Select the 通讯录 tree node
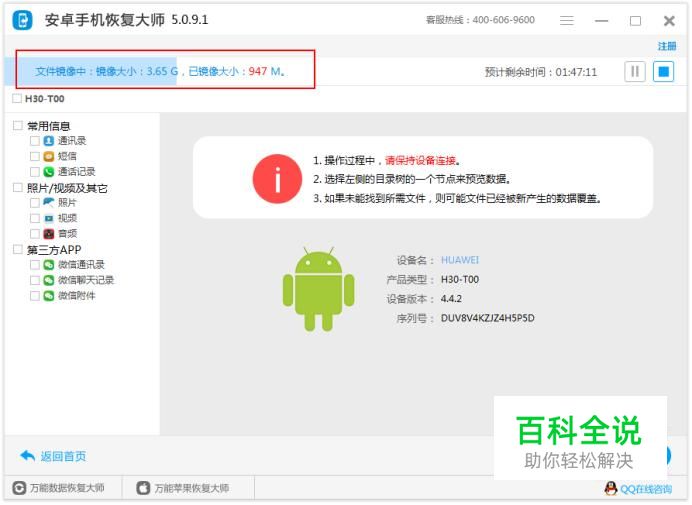 (72, 141)
